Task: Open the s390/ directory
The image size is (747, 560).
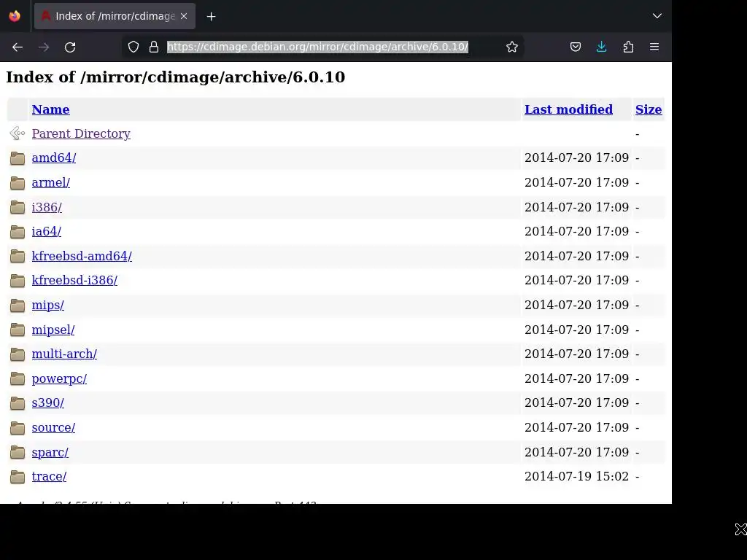Action: point(47,402)
